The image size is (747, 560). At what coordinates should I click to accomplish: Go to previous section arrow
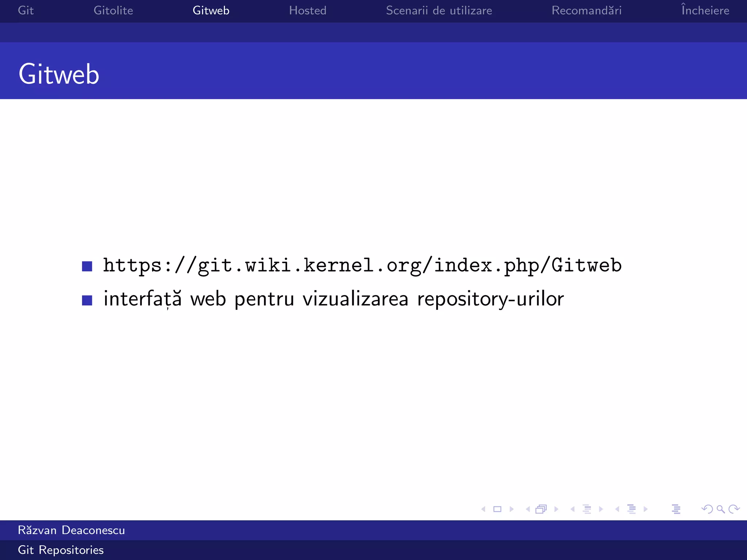(617, 509)
